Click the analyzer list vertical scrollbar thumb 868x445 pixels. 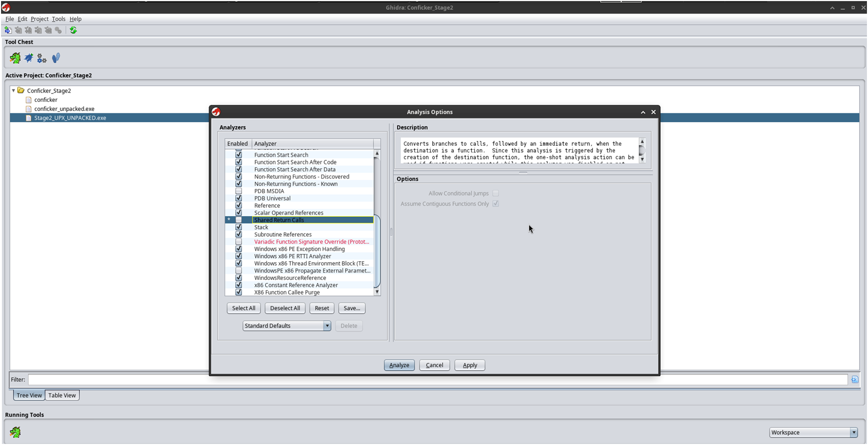[377, 251]
